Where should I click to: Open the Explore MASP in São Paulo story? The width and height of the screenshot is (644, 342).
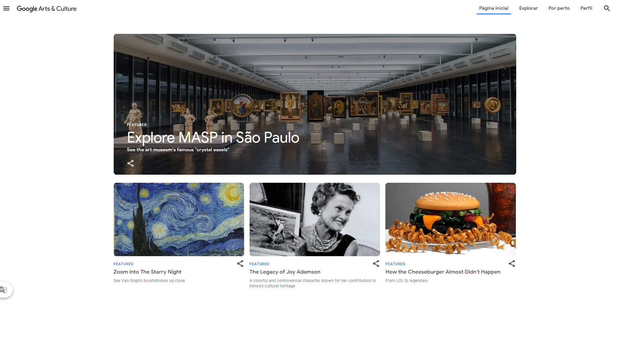(x=213, y=137)
